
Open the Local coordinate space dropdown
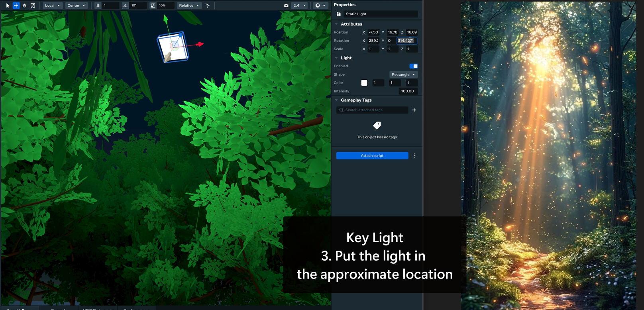tap(52, 6)
